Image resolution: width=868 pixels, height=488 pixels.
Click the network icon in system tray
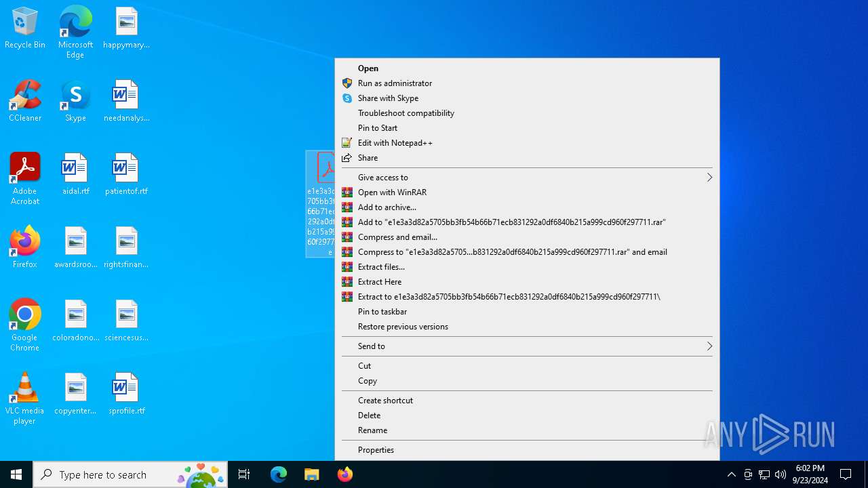click(x=764, y=474)
